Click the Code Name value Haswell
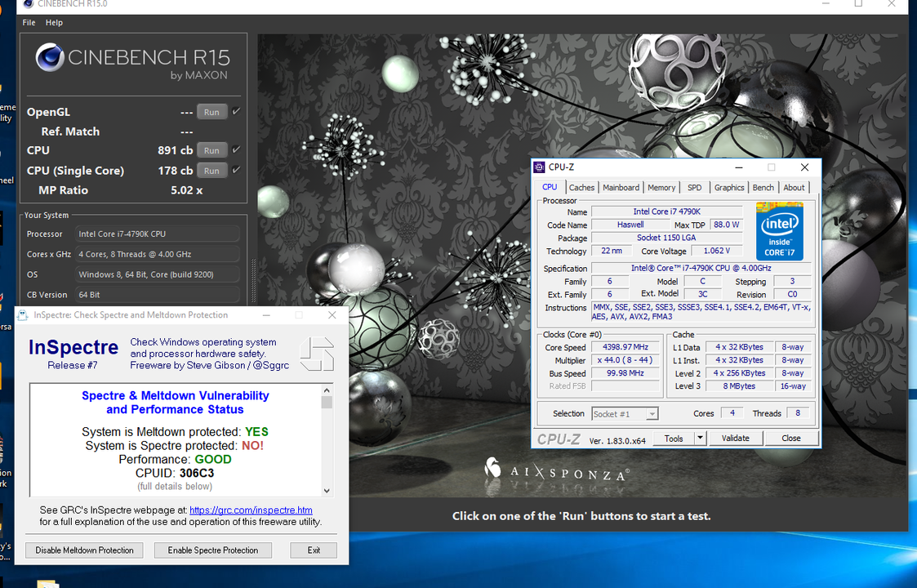Image resolution: width=917 pixels, height=588 pixels. coord(630,225)
